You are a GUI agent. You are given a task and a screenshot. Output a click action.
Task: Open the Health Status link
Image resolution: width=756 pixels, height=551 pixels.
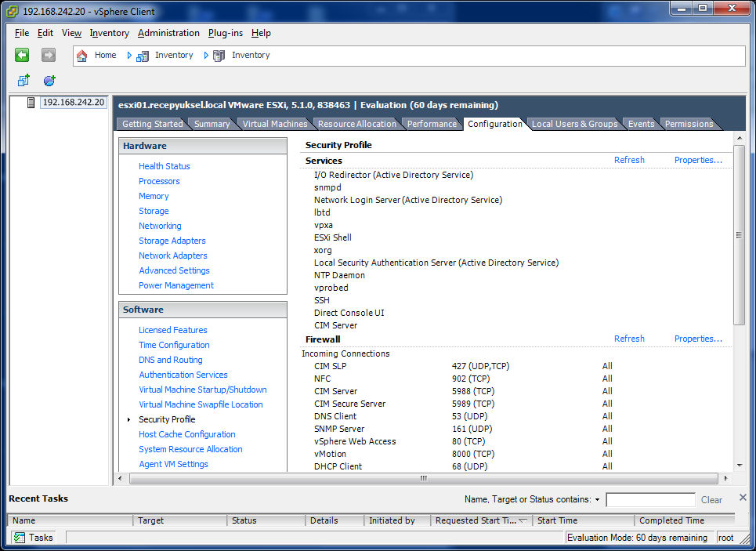click(x=165, y=166)
